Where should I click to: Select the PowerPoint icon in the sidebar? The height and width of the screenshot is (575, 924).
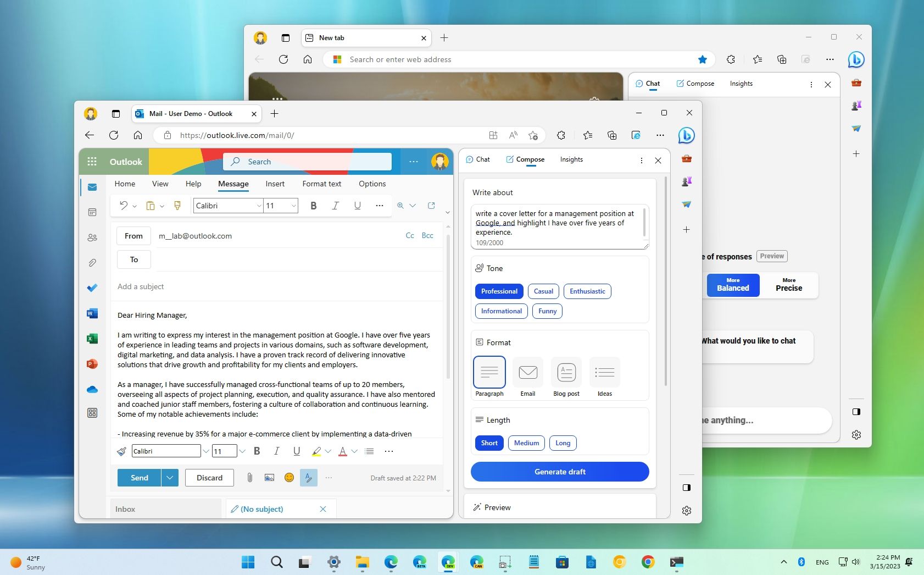point(92,364)
